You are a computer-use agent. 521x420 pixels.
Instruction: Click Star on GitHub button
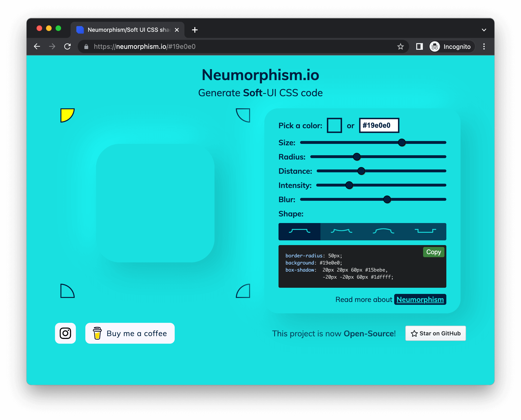[435, 333]
